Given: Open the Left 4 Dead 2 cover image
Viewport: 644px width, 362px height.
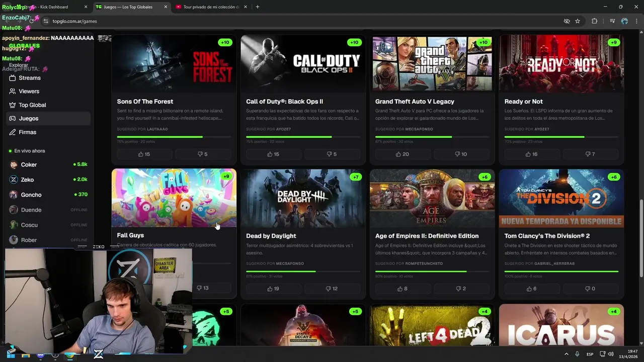Looking at the screenshot, I should [x=432, y=325].
